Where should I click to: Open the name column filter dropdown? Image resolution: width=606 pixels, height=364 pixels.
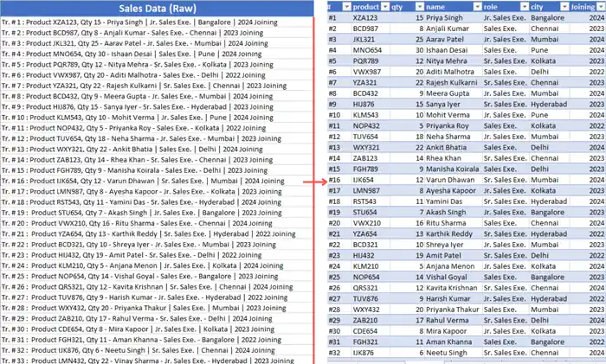pos(477,7)
